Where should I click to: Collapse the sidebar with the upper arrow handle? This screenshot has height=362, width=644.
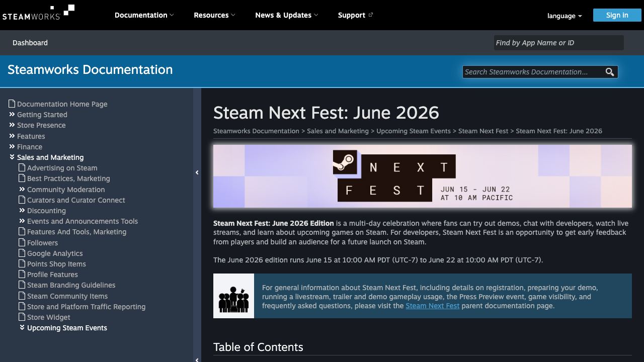[197, 172]
